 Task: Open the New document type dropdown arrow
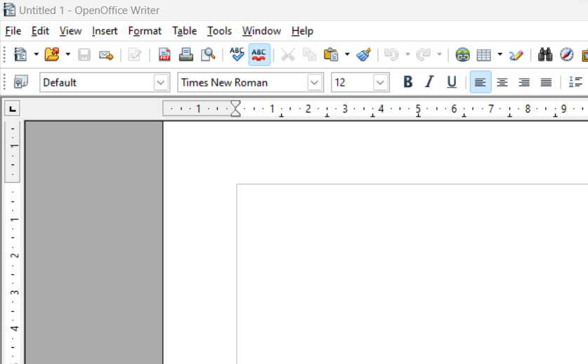click(x=36, y=55)
